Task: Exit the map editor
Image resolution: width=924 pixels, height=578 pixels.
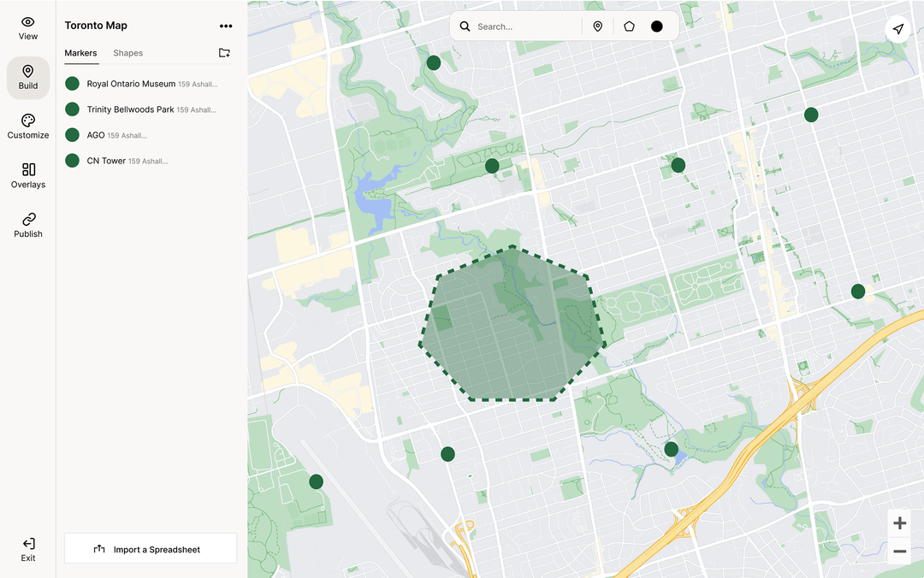Action: [x=27, y=549]
